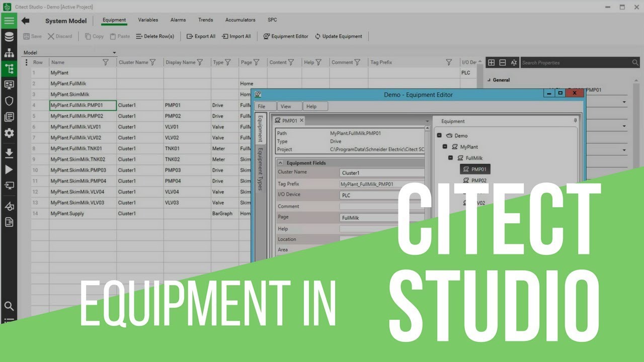Screen dimensions: 644x362
Task: Select the MyPlant.FullMilk.PMP02 name cell
Action: point(83,116)
